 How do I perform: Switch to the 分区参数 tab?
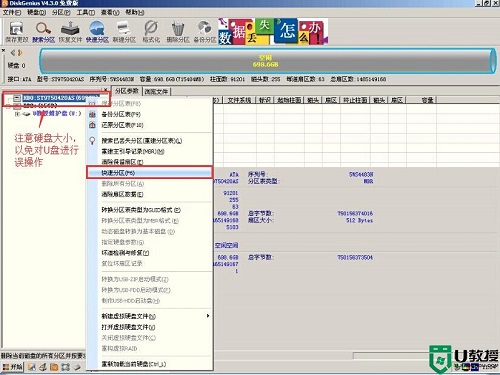[127, 91]
